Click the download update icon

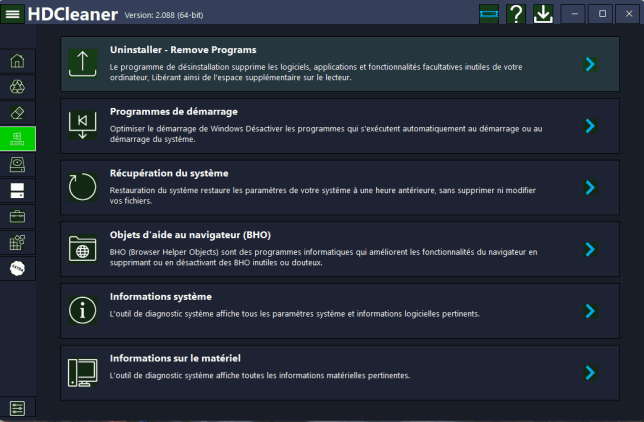[543, 14]
